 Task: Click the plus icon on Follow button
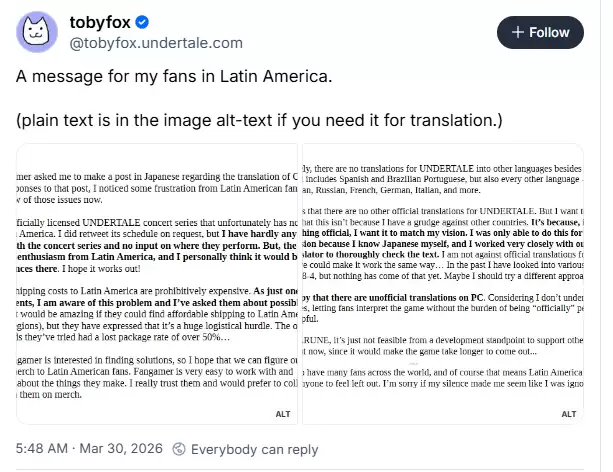click(517, 32)
